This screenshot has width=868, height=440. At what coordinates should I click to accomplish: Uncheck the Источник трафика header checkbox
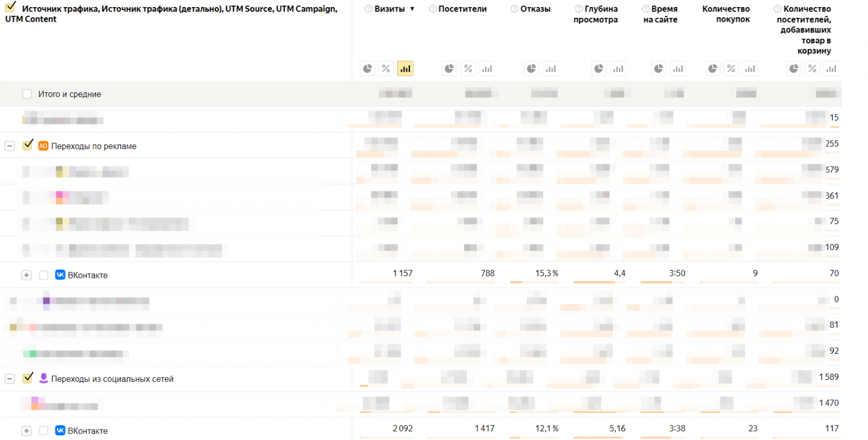pyautogui.click(x=10, y=7)
